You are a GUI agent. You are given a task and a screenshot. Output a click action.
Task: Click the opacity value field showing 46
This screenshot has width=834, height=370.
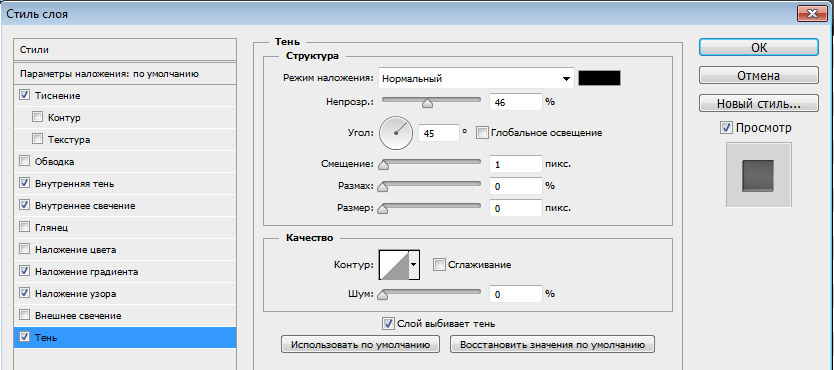[515, 102]
